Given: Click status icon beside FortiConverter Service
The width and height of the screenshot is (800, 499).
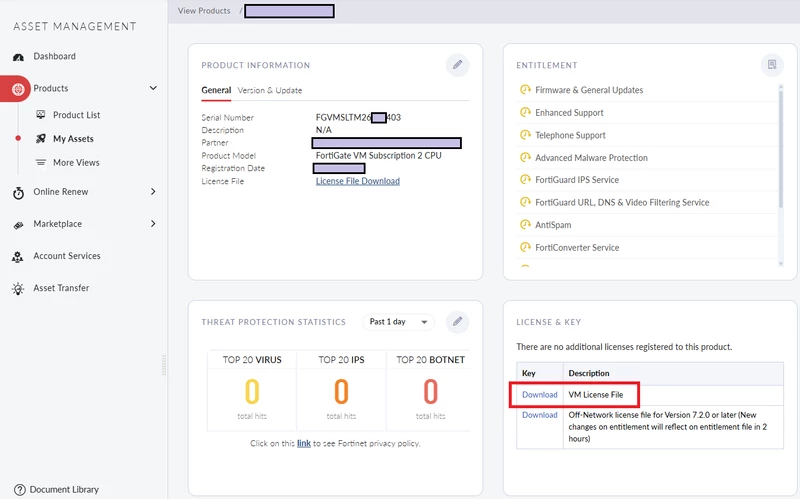Looking at the screenshot, I should click(525, 247).
